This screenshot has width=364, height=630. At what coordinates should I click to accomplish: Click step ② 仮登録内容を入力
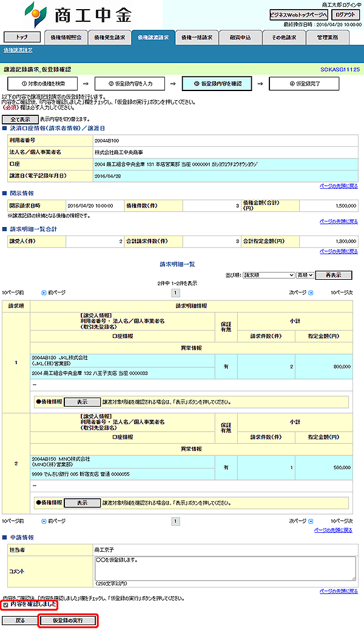(130, 84)
